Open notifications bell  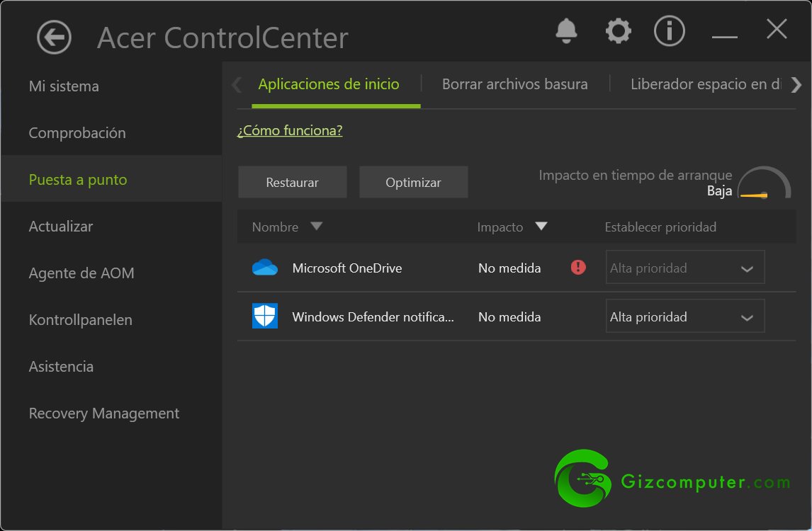coord(566,30)
